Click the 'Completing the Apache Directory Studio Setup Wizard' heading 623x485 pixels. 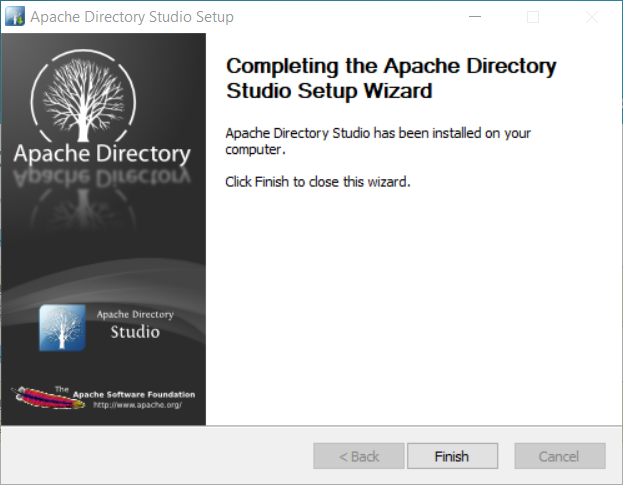pos(391,78)
